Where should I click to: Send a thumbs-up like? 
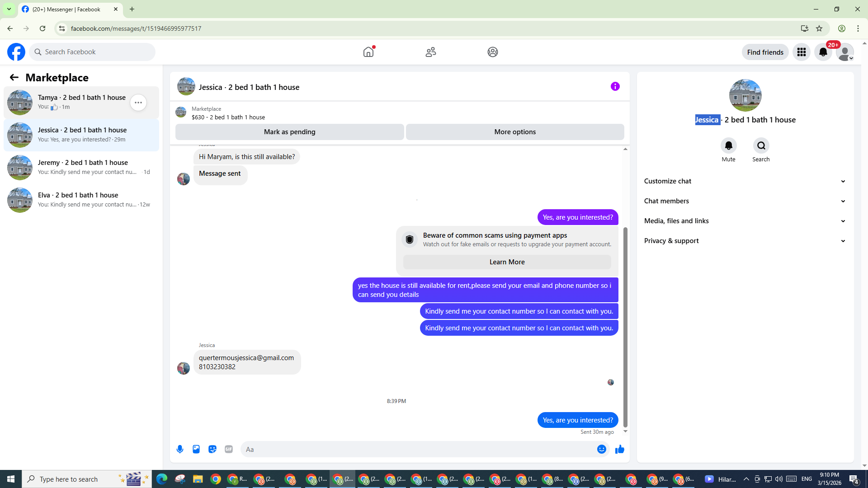tap(620, 449)
